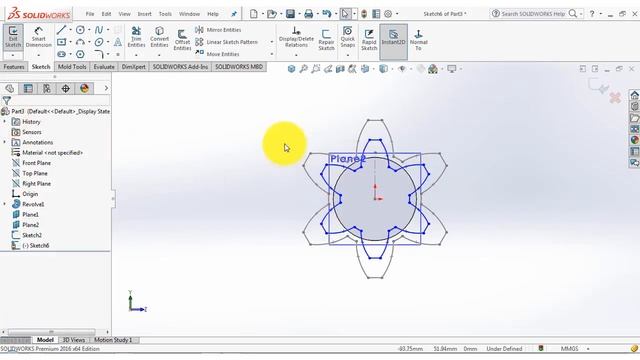Open the Insert menu

[x=144, y=14]
